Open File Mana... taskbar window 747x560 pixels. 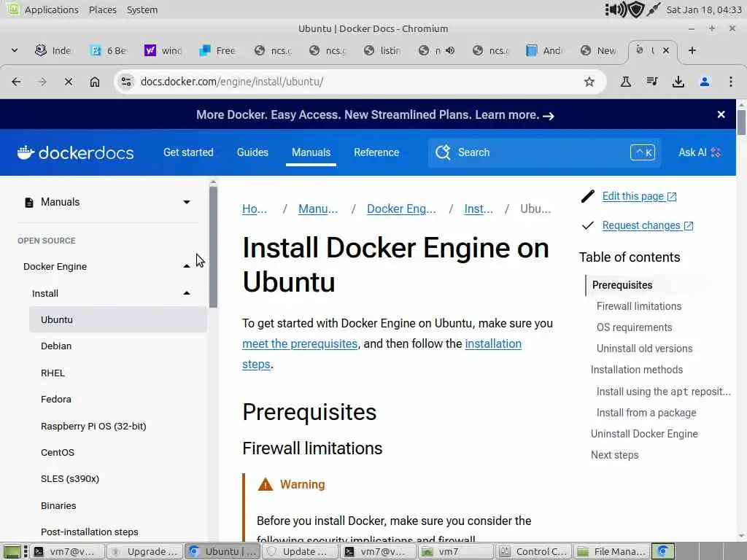tap(612, 551)
